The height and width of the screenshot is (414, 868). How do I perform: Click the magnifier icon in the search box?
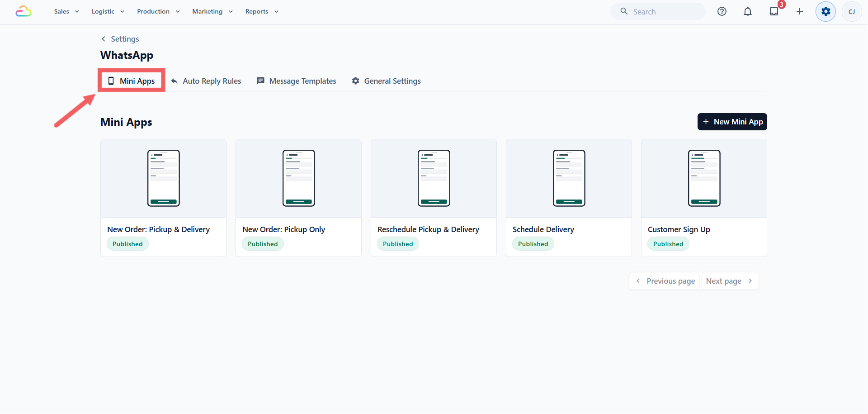(x=624, y=11)
